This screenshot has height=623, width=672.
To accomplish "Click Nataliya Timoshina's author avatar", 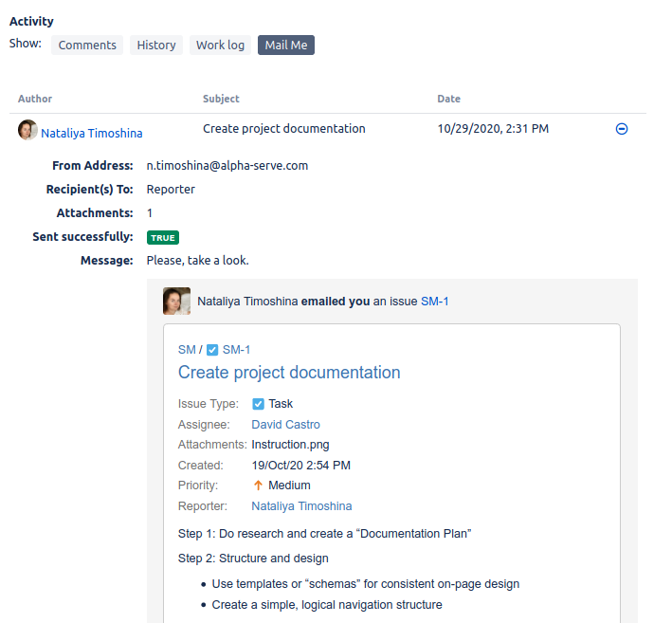I will pyautogui.click(x=27, y=130).
